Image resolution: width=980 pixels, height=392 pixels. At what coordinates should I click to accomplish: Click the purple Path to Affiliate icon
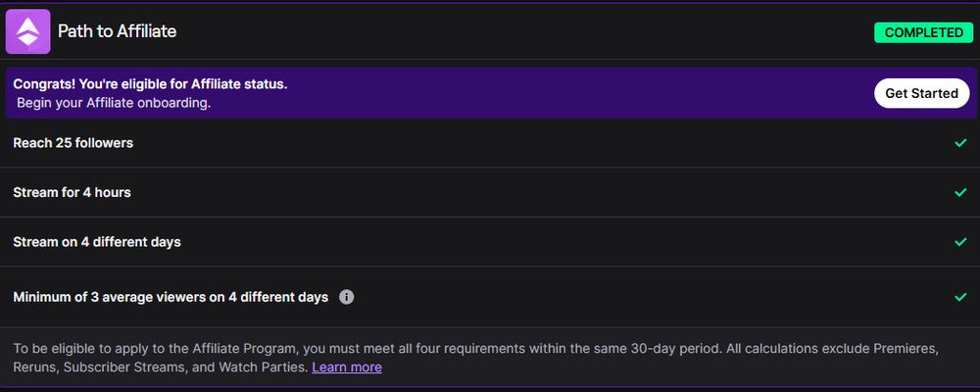[28, 31]
